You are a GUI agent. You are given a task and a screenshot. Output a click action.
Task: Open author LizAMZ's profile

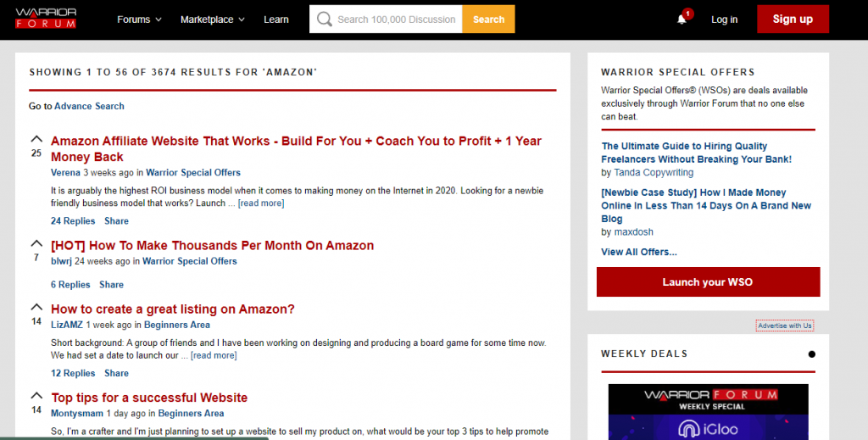click(67, 325)
